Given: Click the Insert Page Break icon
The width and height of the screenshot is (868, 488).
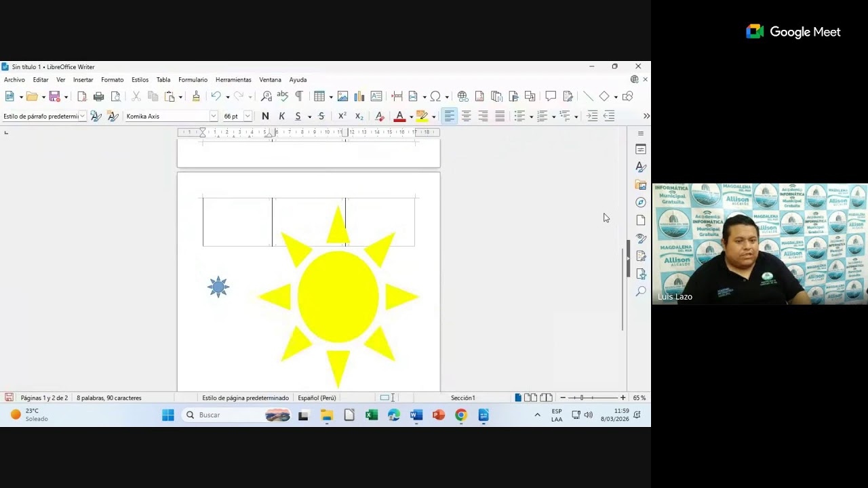Looking at the screenshot, I should 397,96.
